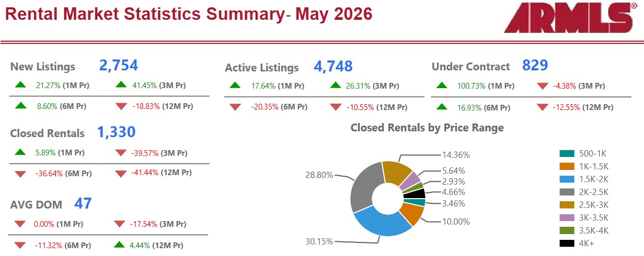
Task: Select the 1K-1.5K orange legend swatch
Action: [567, 166]
